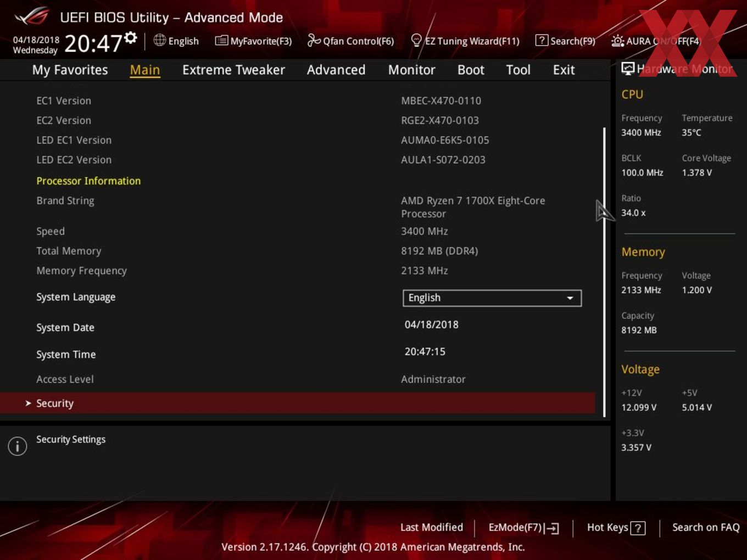Switch to the Tool tab
The height and width of the screenshot is (560, 747).
tap(518, 70)
